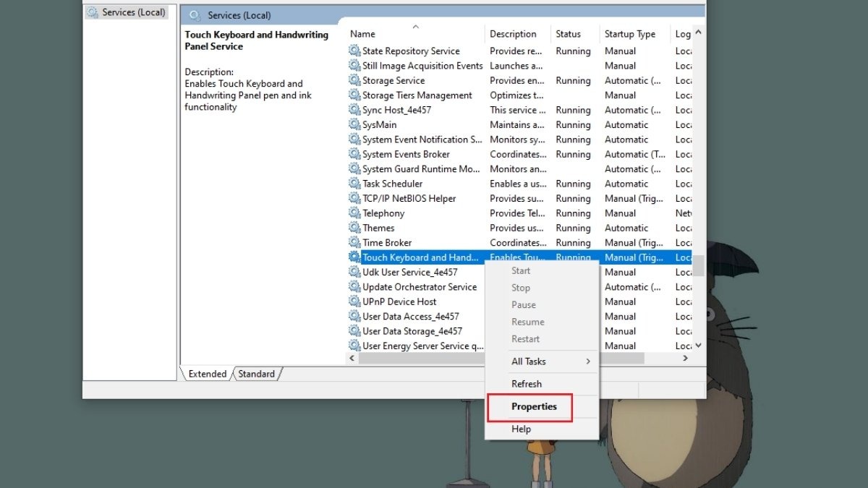Select the System Events Broker gear icon

(354, 154)
